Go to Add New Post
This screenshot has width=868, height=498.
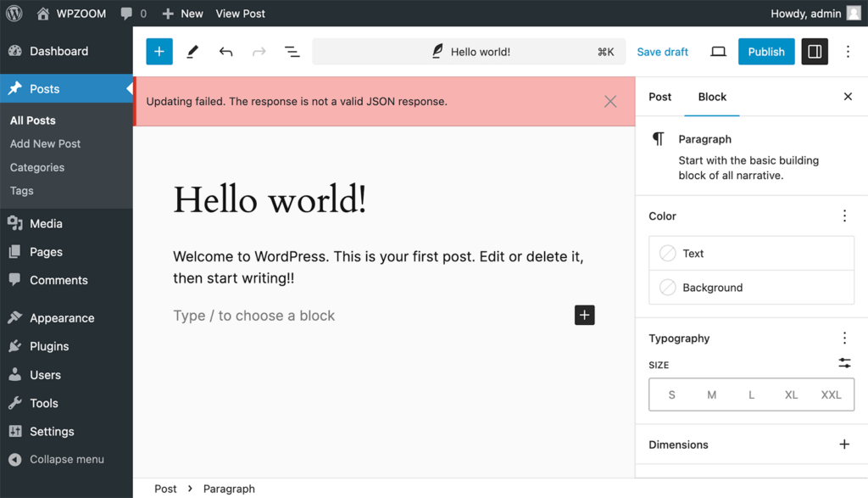point(46,143)
